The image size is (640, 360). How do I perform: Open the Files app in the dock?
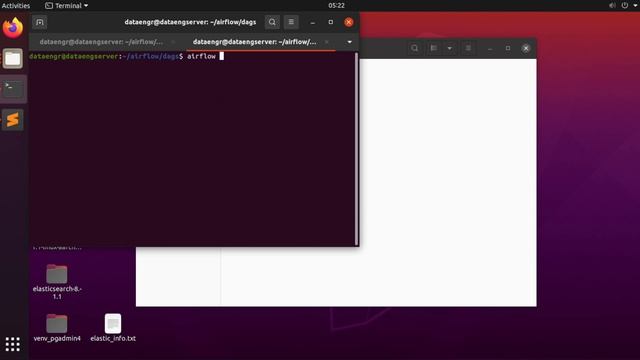tap(13, 58)
